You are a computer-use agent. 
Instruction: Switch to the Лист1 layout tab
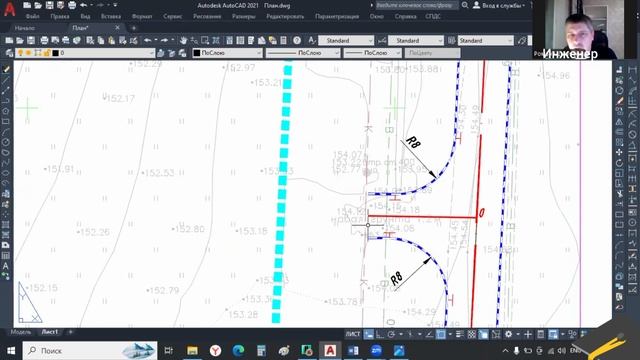click(50, 332)
